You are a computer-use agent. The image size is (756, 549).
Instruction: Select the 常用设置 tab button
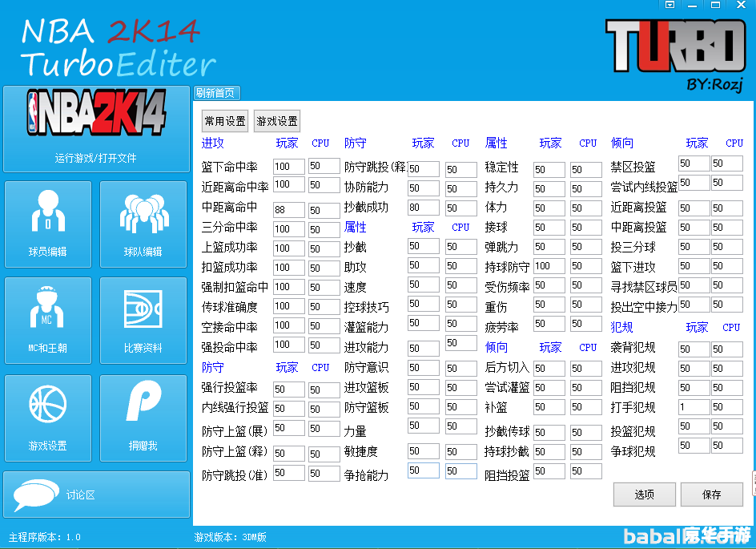(225, 121)
